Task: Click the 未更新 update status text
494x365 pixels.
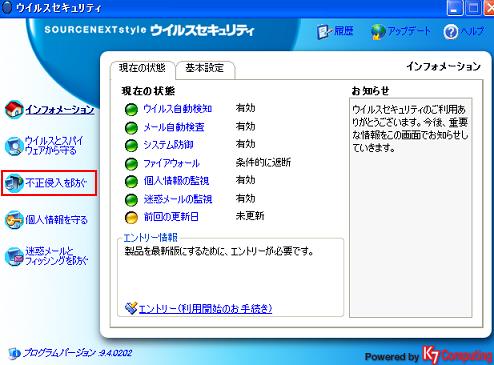Action: (x=250, y=216)
